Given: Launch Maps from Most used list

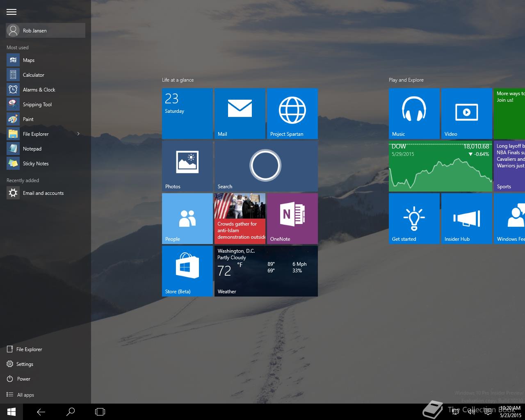Looking at the screenshot, I should tap(46, 60).
